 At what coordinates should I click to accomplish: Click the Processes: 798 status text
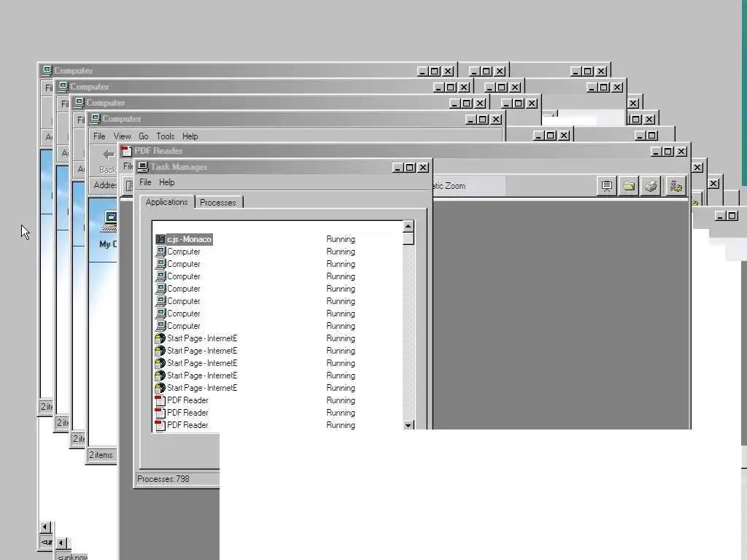coord(163,479)
